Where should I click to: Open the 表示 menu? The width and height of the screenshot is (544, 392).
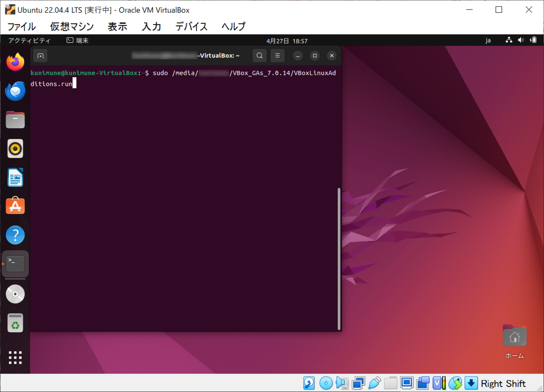point(117,26)
